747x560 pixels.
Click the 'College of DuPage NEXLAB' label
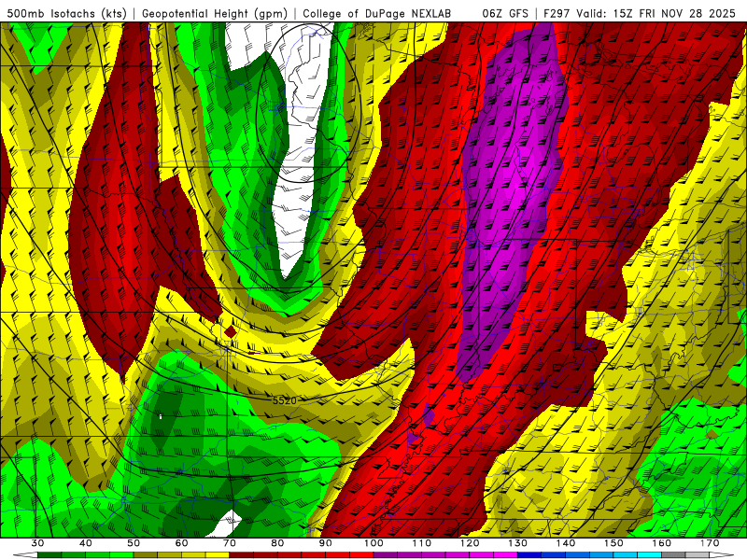point(376,14)
